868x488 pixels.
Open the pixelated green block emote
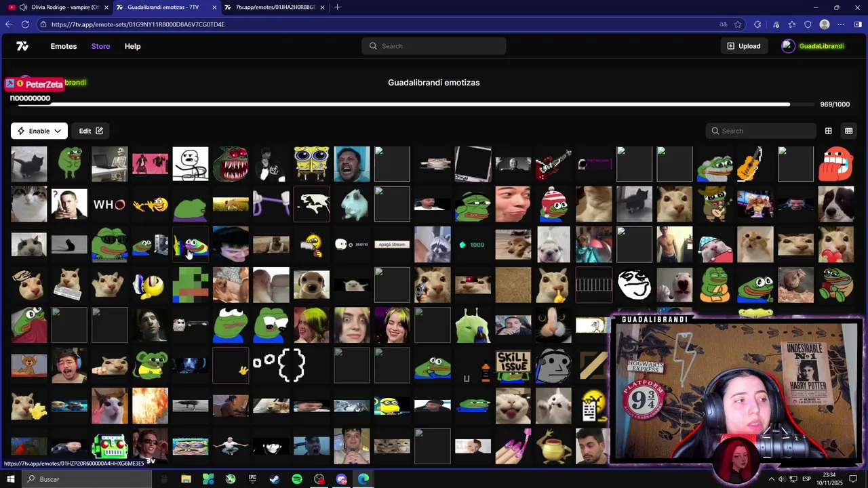[x=191, y=285]
